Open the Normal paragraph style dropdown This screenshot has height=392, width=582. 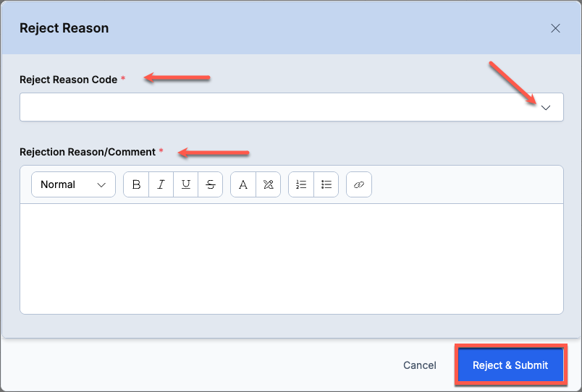pos(74,184)
